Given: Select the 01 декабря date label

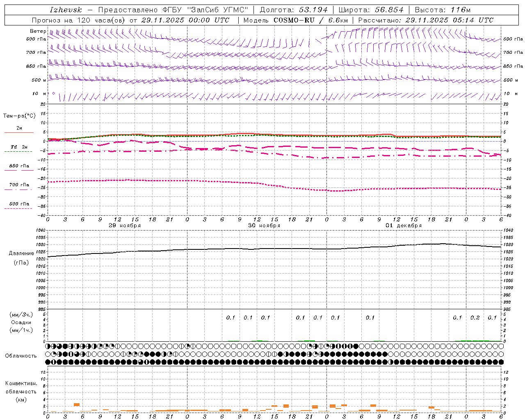Looking at the screenshot, I should pyautogui.click(x=404, y=226).
